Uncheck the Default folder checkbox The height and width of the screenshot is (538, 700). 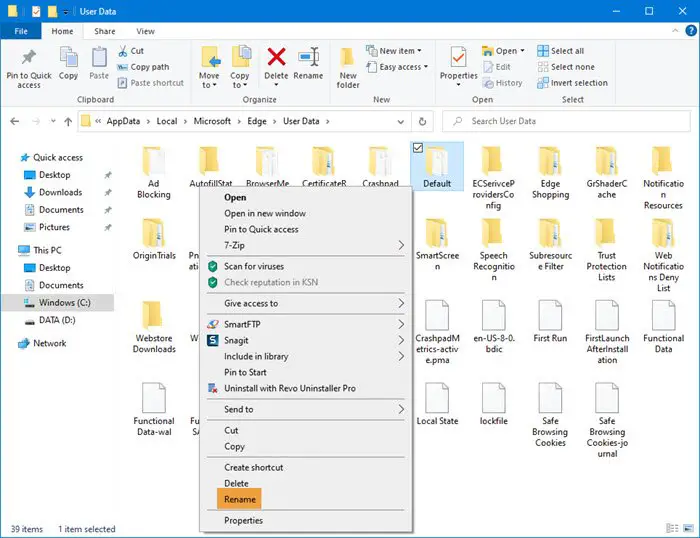click(419, 147)
